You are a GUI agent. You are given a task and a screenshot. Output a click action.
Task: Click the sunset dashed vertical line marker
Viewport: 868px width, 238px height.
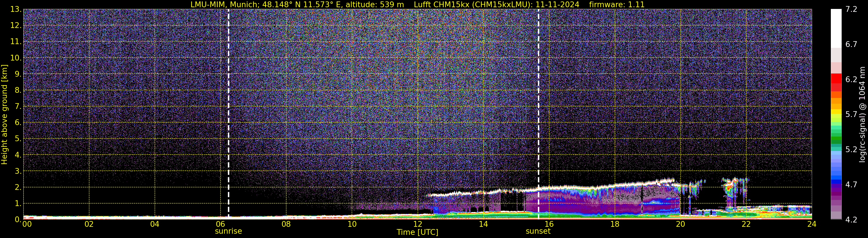[x=538, y=114]
